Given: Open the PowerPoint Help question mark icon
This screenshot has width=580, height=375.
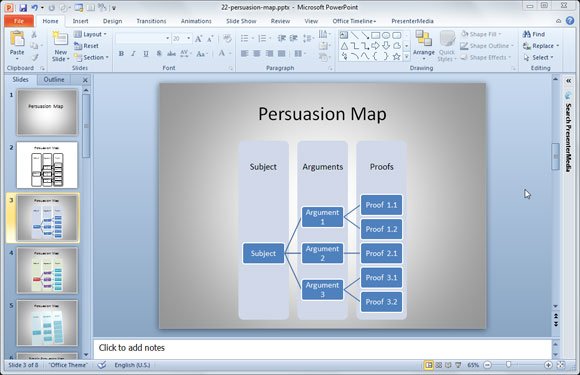Looking at the screenshot, I should pos(570,21).
